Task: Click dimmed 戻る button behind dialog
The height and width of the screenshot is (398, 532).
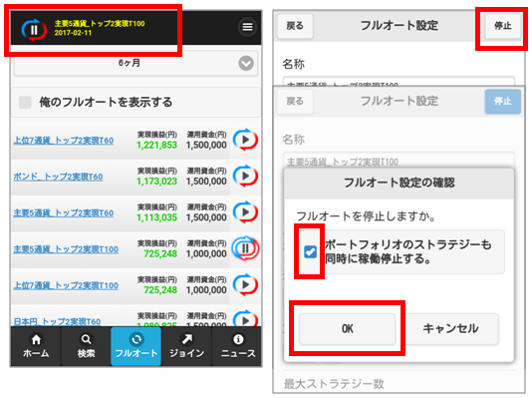Action: tap(295, 101)
